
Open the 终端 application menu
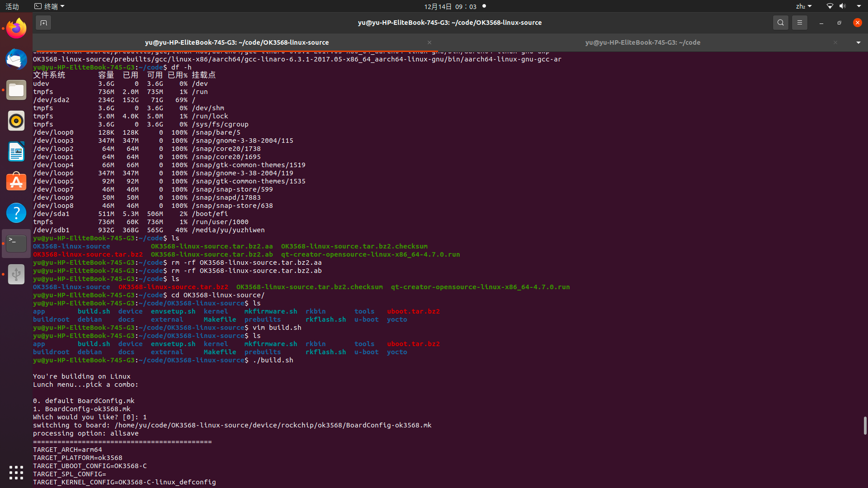(50, 6)
